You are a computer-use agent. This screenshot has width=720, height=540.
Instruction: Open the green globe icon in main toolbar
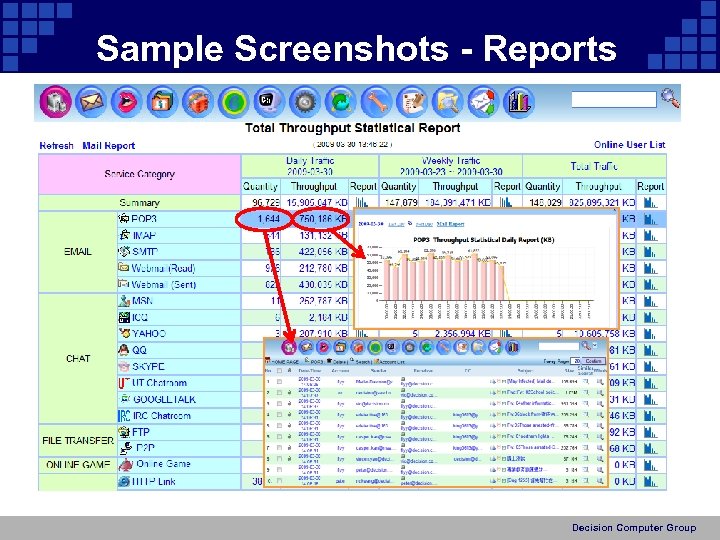click(x=233, y=101)
